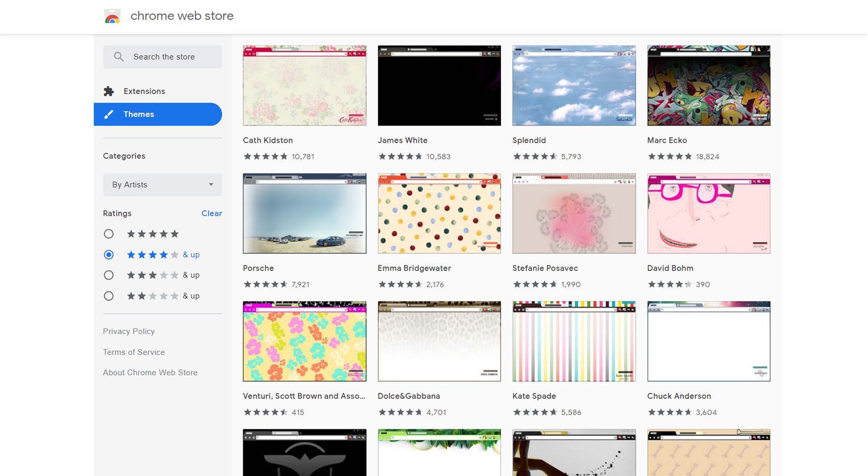The width and height of the screenshot is (868, 476).
Task: Open the Venturi, Scott Brown floral thumbnail
Action: [x=305, y=341]
